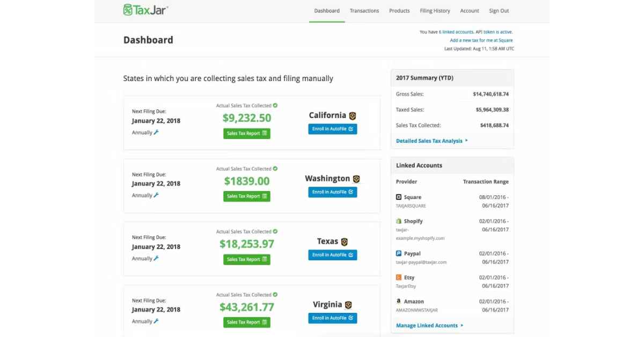The height and width of the screenshot is (337, 644).
Task: Click the orange Etsy icon
Action: coord(399,277)
